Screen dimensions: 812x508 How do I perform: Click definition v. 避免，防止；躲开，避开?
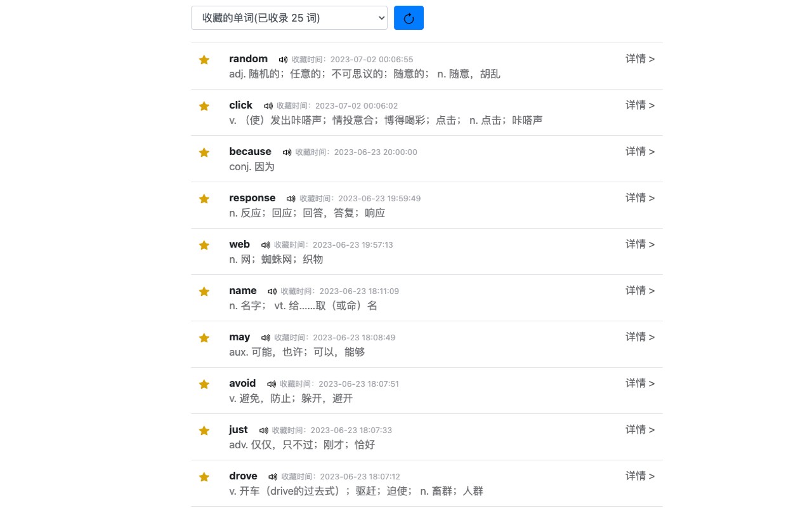[291, 398]
